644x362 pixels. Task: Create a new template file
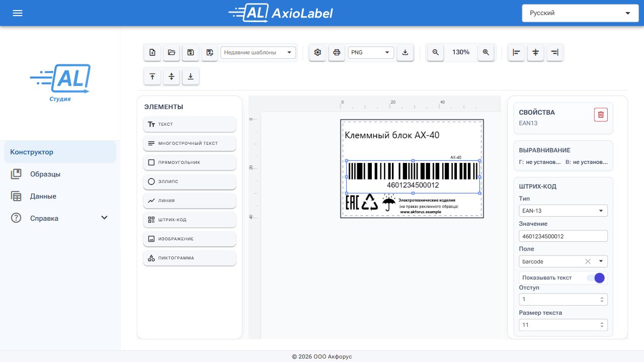pos(152,52)
